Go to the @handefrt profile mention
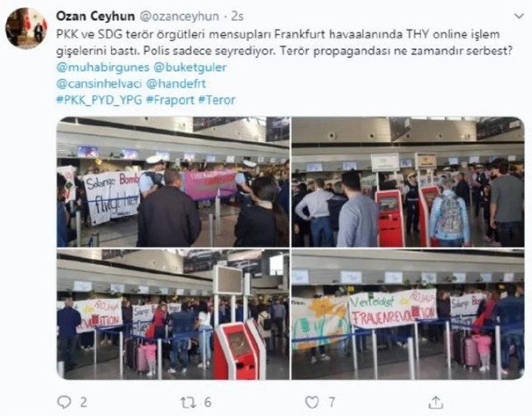532x416 pixels. [176, 84]
